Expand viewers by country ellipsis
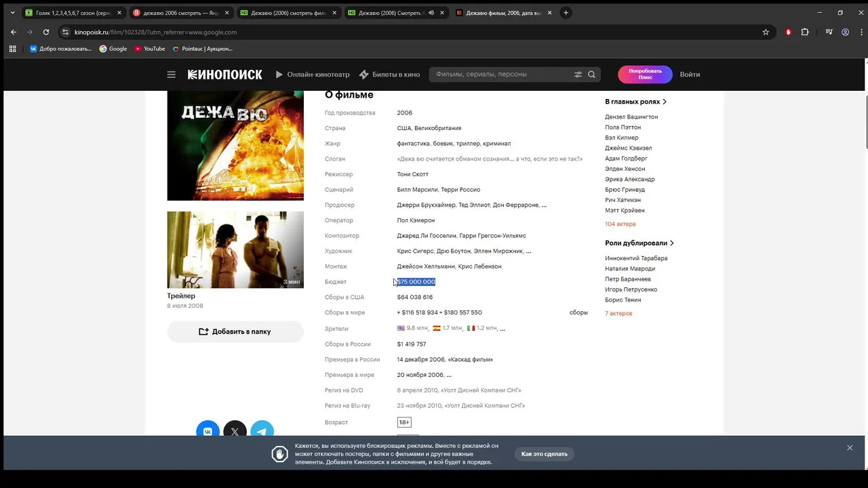The image size is (868, 488). tap(502, 329)
